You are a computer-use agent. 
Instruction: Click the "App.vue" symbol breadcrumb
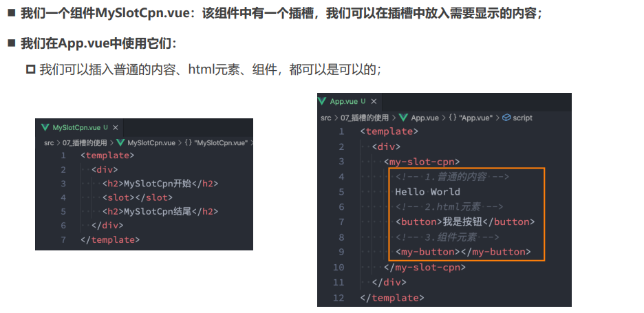[x=470, y=118]
